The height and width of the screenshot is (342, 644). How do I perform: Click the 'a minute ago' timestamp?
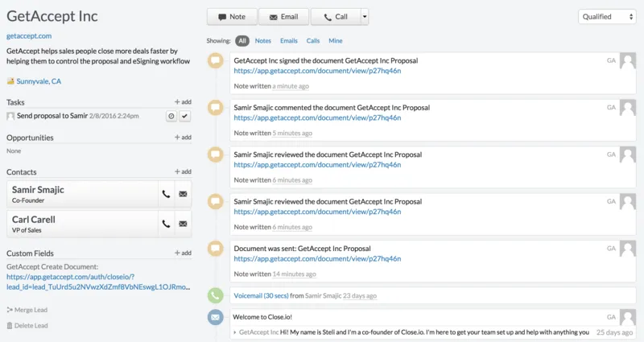(291, 86)
